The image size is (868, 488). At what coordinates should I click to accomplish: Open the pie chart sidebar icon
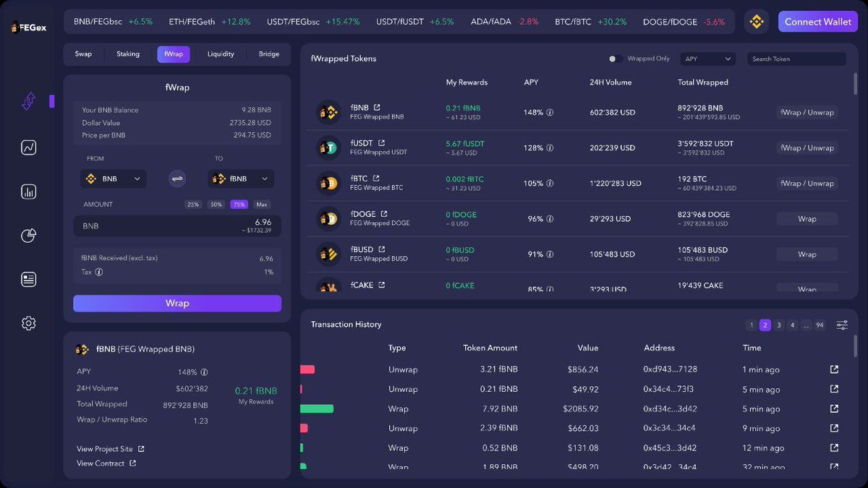tap(29, 236)
